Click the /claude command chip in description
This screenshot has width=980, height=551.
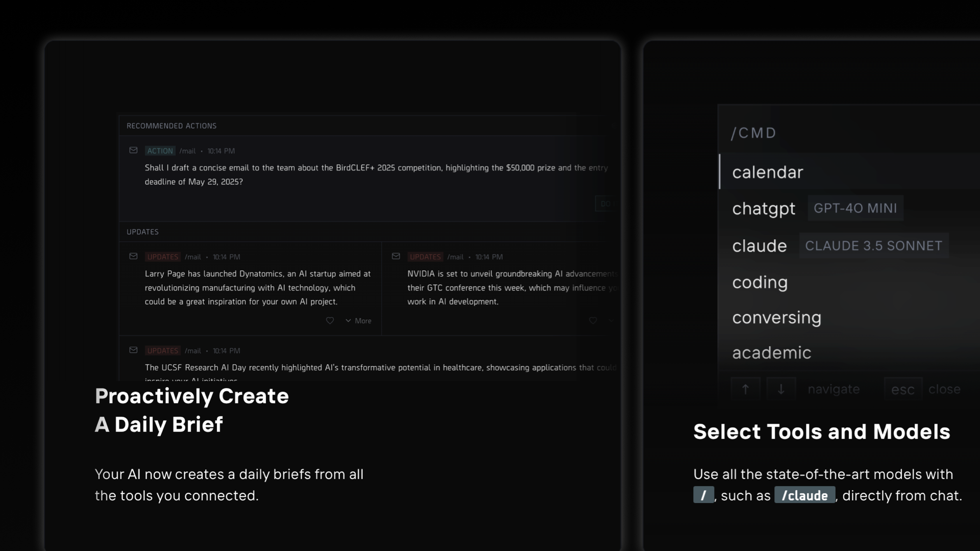[804, 495]
